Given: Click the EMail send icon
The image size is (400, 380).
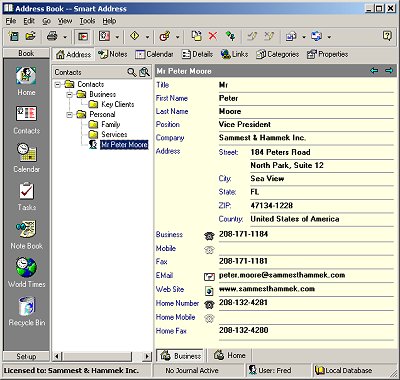Looking at the screenshot, I should click(x=209, y=276).
